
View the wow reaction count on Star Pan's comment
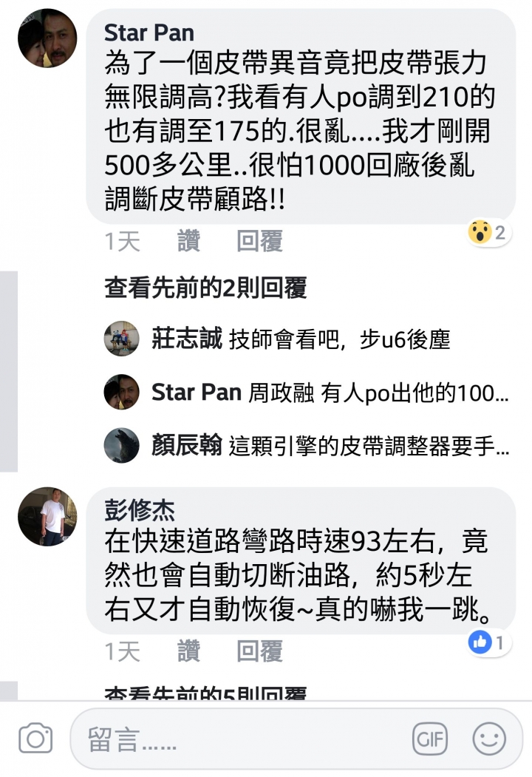pos(488,232)
